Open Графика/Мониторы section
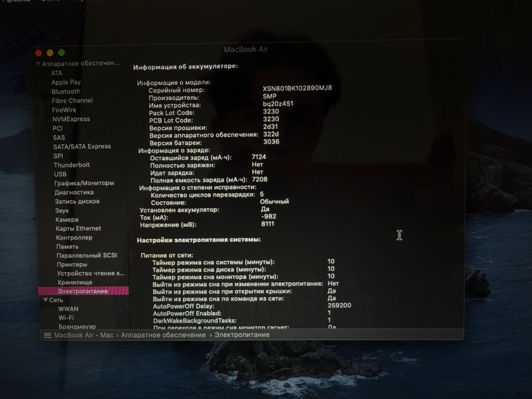 [84, 183]
